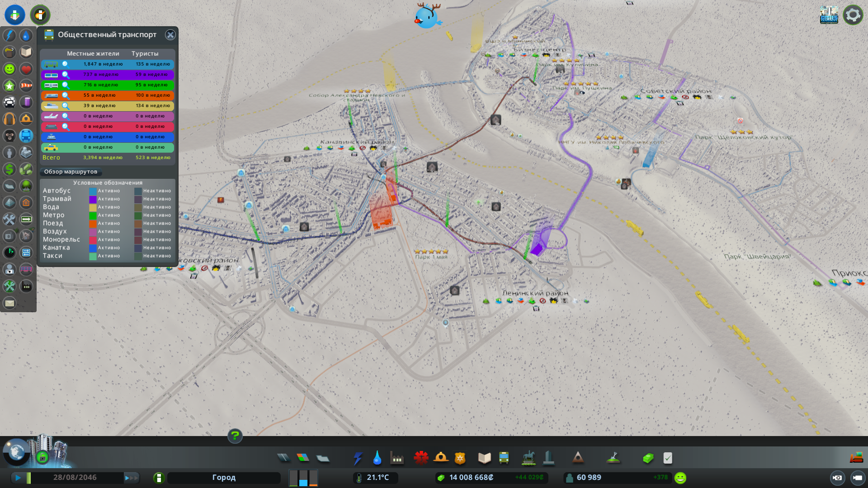This screenshot has width=868, height=488.
Task: Open the electricity info view from the sidebar
Action: [x=9, y=36]
